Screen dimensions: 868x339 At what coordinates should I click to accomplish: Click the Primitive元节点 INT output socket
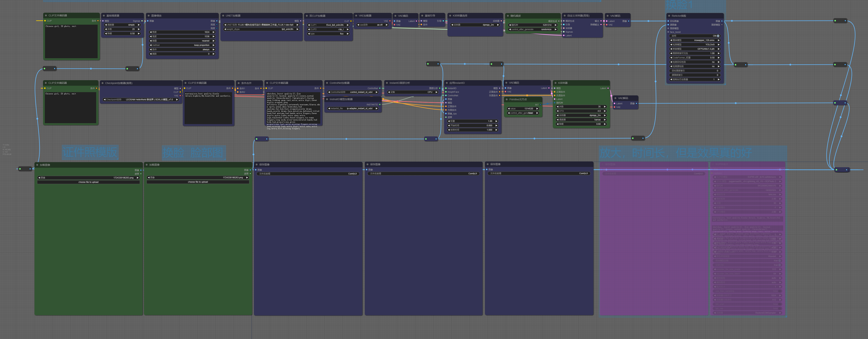tap(540, 105)
